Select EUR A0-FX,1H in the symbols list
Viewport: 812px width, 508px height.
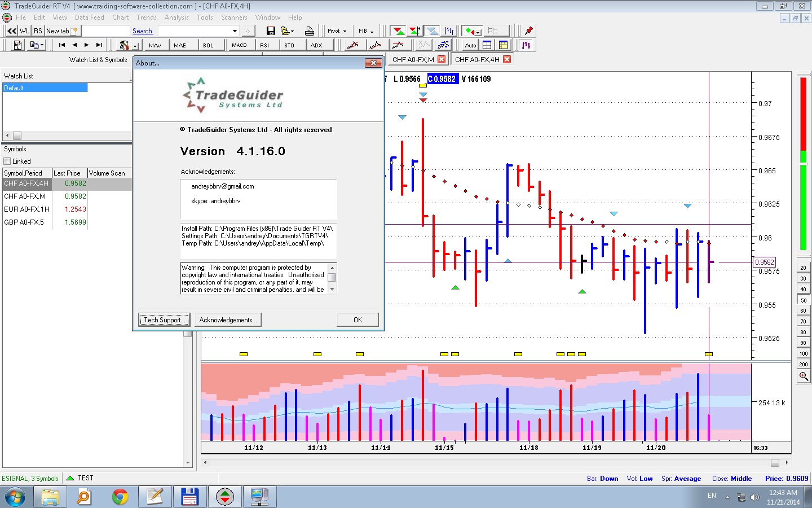27,209
